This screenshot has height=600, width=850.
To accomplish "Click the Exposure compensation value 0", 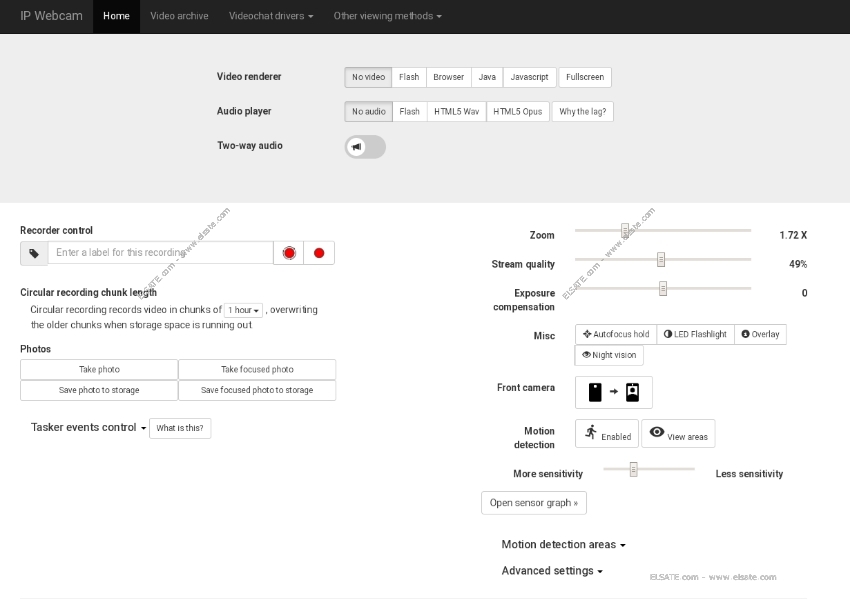I will (804, 293).
